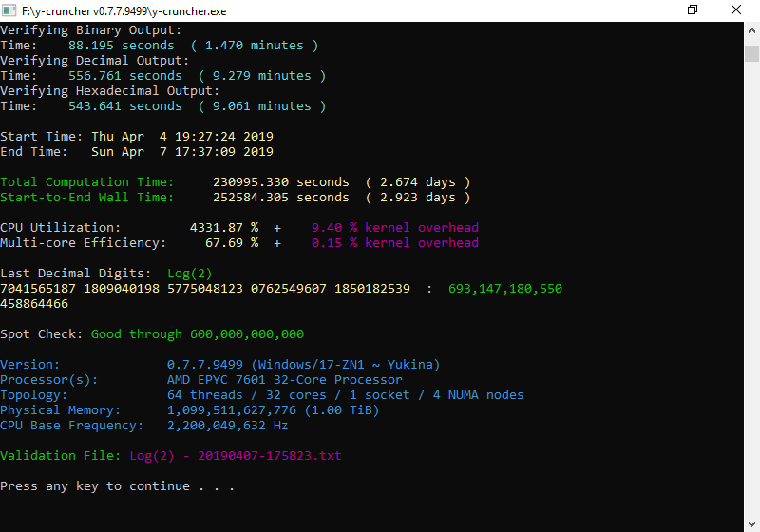Click the y-cruncher console icon in title bar

coord(10,9)
